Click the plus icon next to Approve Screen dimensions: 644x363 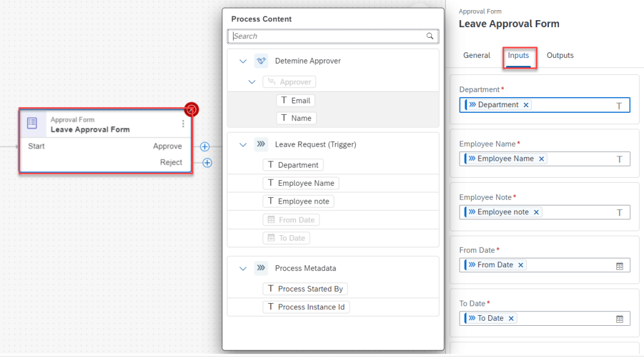point(205,146)
